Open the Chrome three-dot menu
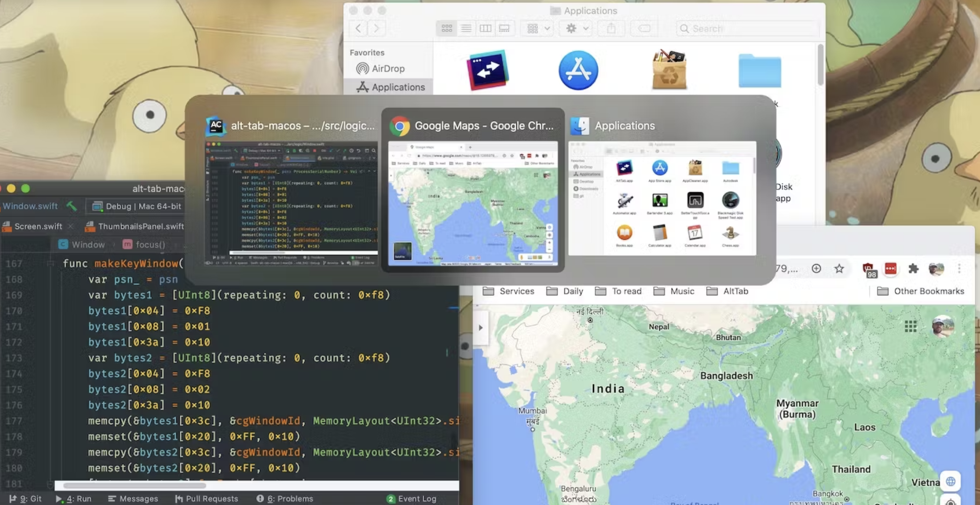Viewport: 980px width, 505px height. point(959,268)
